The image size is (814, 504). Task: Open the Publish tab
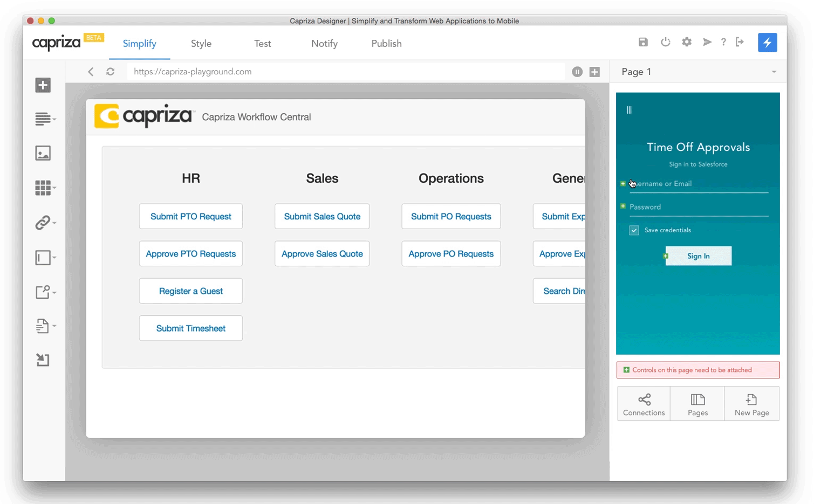tap(386, 44)
